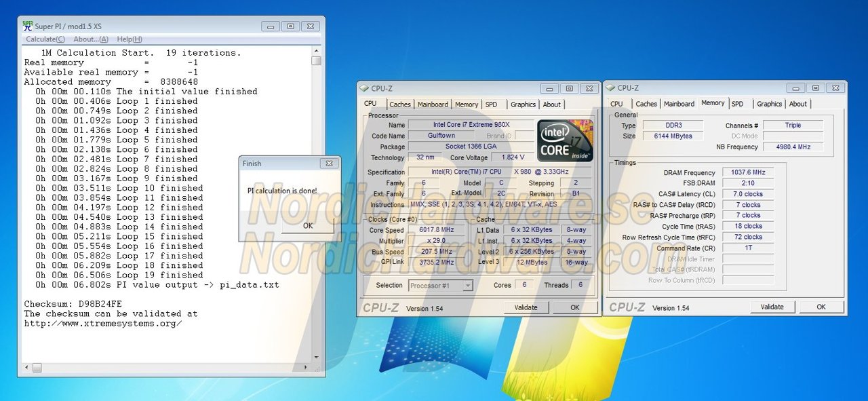The image size is (868, 401).
Task: Click the Super PI title bar icon
Action: pyautogui.click(x=28, y=26)
